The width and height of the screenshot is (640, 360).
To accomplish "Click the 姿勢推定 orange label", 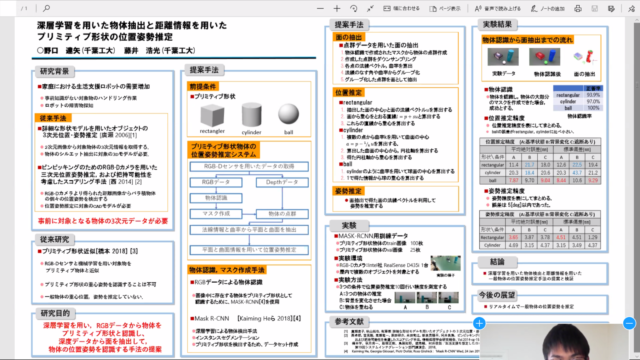I will tap(349, 191).
